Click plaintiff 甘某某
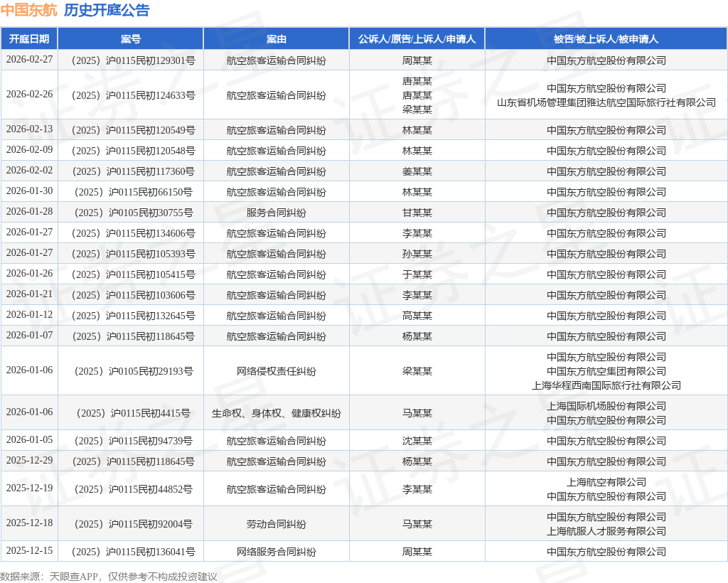Viewport: 728px width, 583px height. [x=417, y=213]
